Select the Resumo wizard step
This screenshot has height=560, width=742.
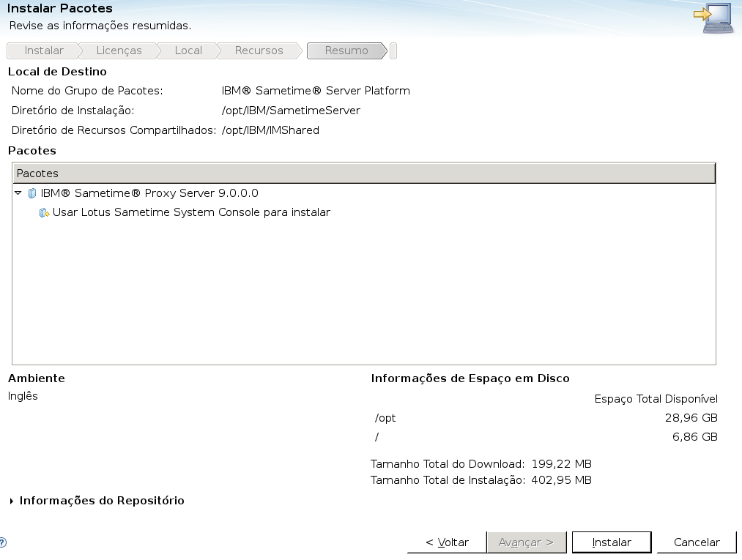pos(346,51)
